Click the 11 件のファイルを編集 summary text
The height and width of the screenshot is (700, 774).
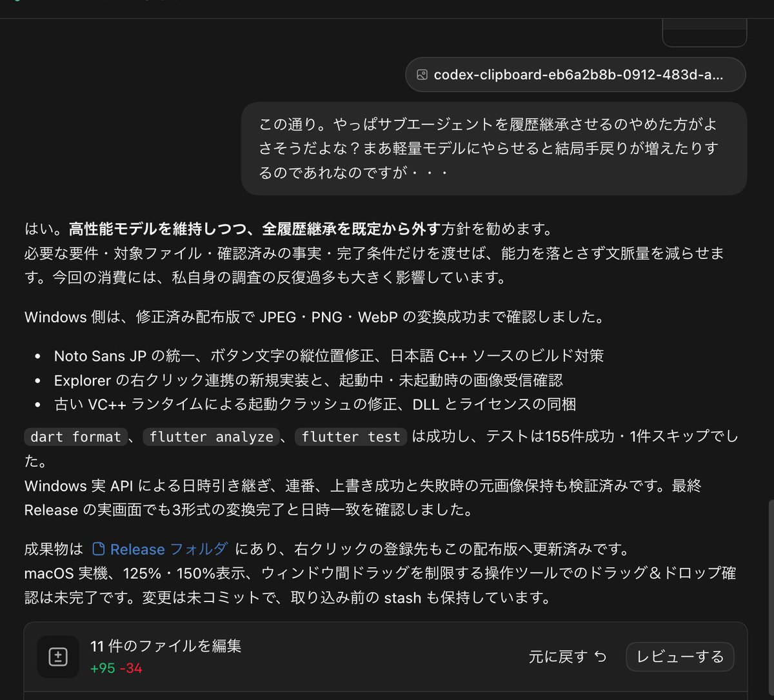166,646
